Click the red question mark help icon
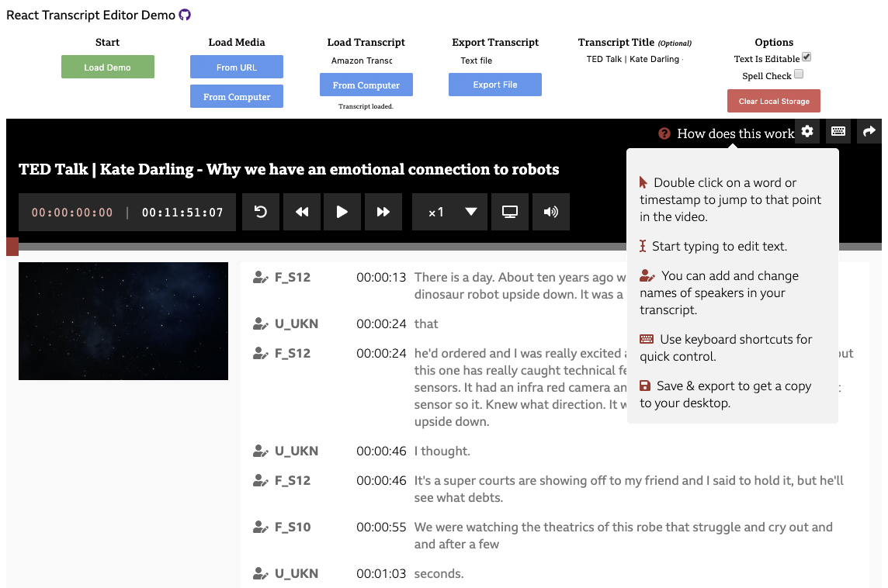This screenshot has height=588, width=888. 664,133
